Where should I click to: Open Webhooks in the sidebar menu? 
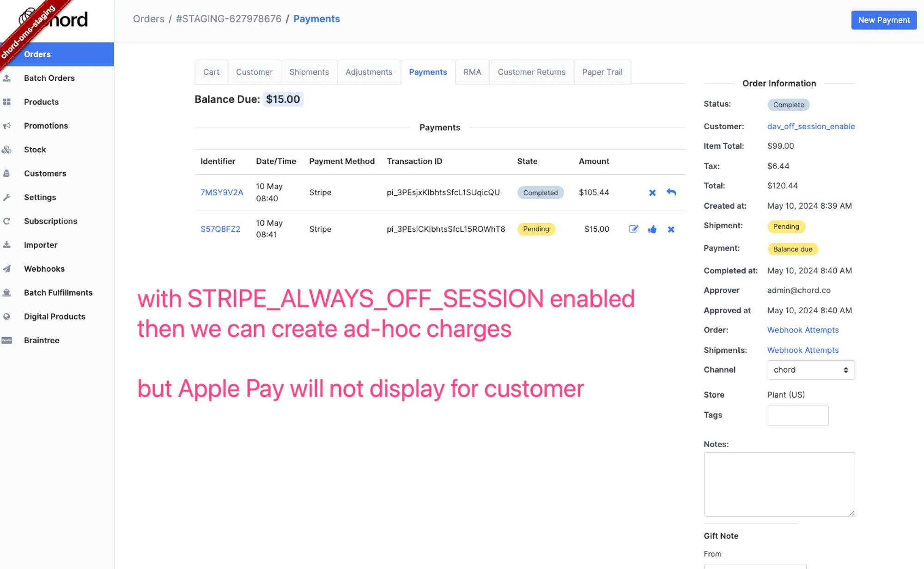pos(44,269)
